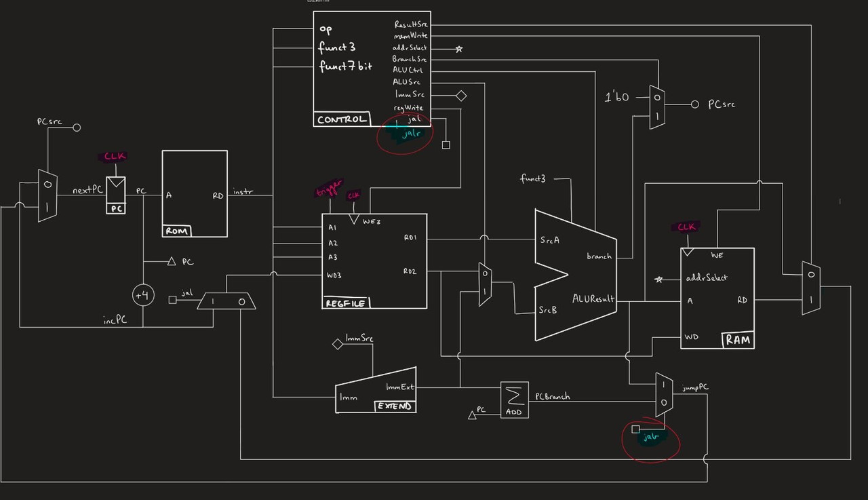Click the triangle PC connector left of ADD block
Screen dimensions: 868x500
(473, 415)
